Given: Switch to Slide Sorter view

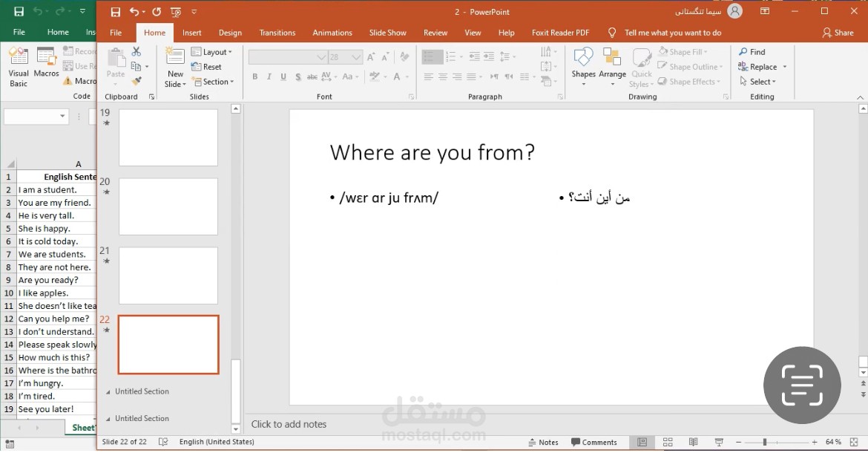Looking at the screenshot, I should [668, 442].
